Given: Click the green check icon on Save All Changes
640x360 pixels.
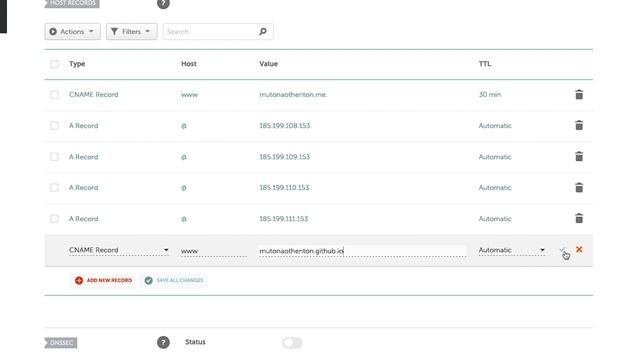Looking at the screenshot, I should pyautogui.click(x=149, y=280).
